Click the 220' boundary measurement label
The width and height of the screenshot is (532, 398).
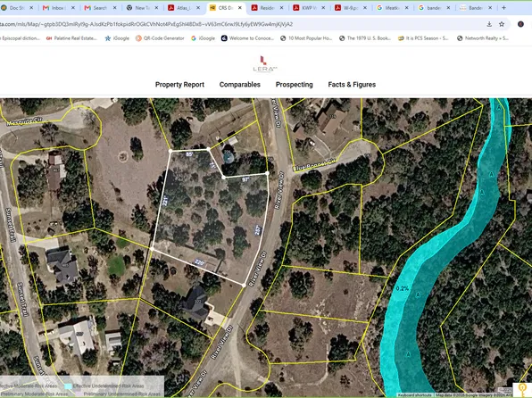(200, 262)
